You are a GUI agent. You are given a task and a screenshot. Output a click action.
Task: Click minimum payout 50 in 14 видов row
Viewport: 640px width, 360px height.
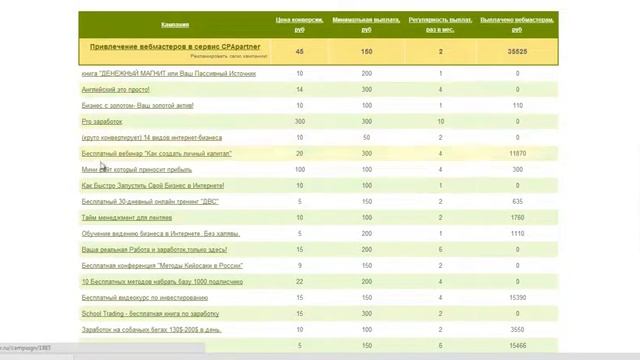click(367, 138)
